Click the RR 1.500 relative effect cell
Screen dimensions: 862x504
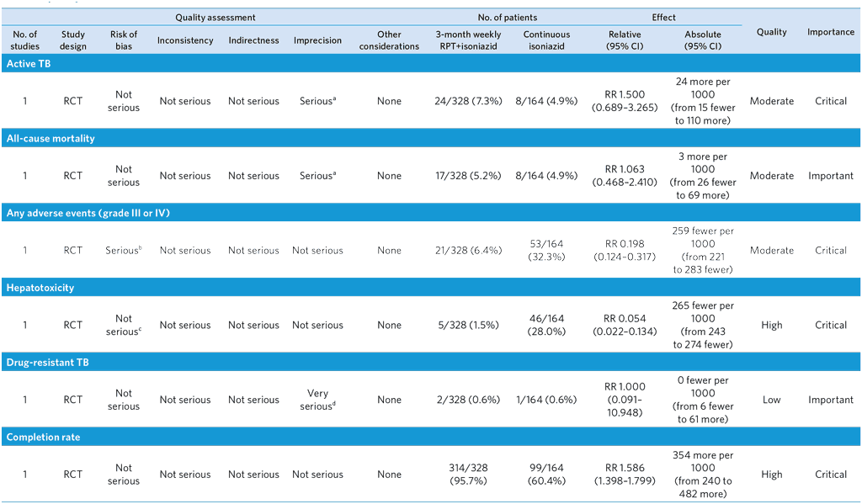(625, 100)
